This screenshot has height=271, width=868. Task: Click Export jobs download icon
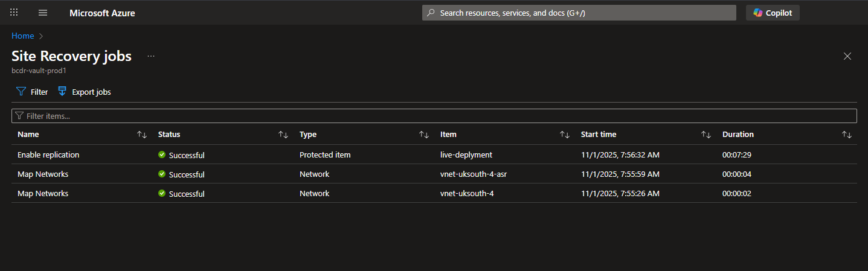tap(62, 92)
